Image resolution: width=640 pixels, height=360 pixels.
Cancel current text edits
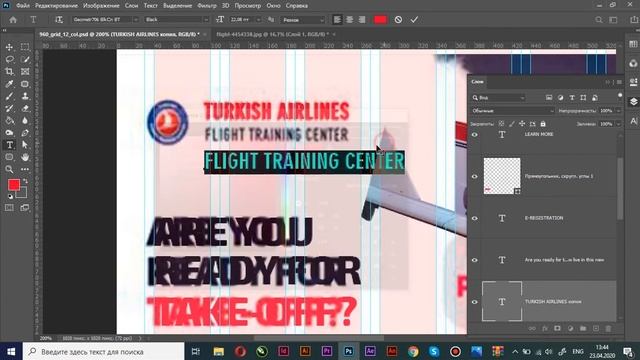click(398, 20)
